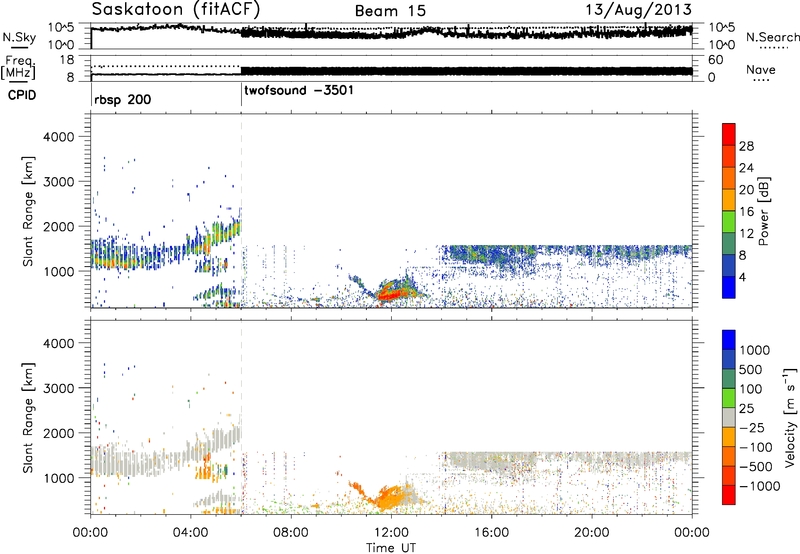
Task: Click the "Nave" legend label
Action: click(761, 70)
